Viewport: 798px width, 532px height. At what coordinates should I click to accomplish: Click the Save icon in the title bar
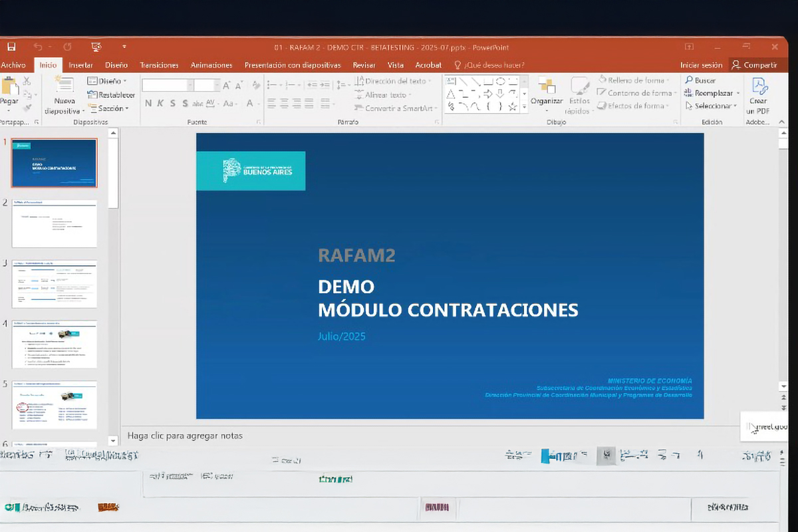pyautogui.click(x=11, y=47)
